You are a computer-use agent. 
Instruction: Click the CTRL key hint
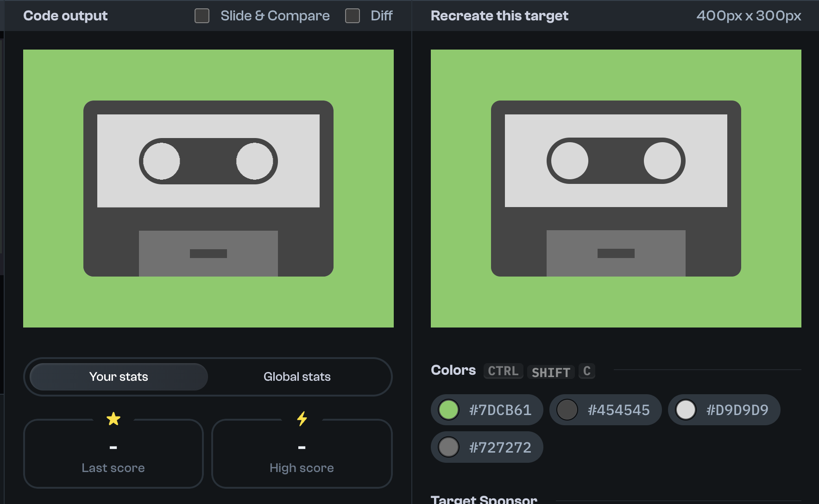[503, 371]
